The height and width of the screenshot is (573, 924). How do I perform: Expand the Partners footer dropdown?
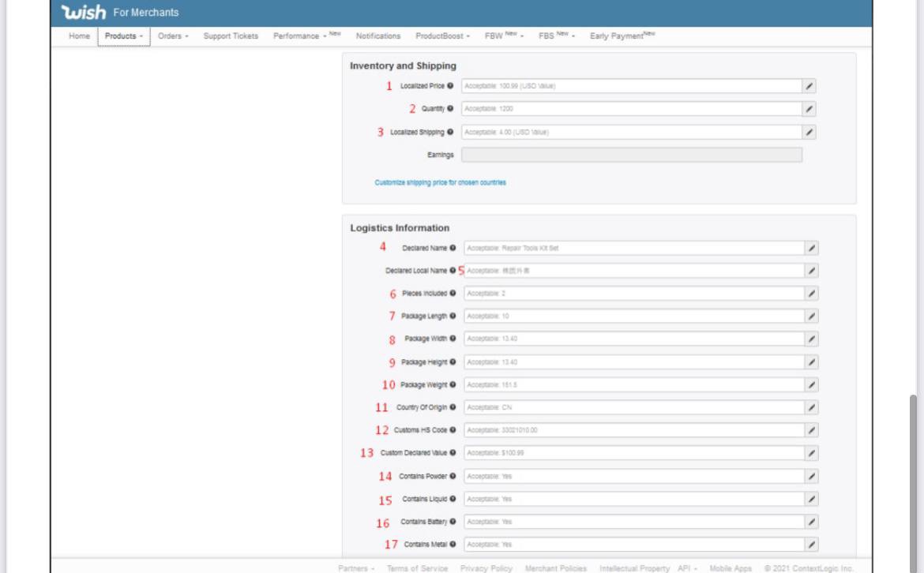(356, 568)
